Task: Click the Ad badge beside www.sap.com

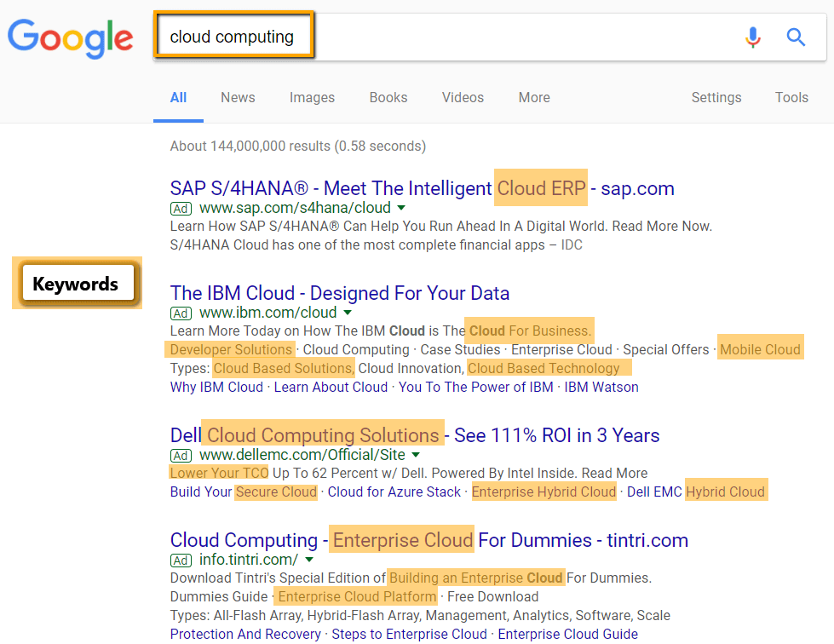Action: pyautogui.click(x=181, y=209)
